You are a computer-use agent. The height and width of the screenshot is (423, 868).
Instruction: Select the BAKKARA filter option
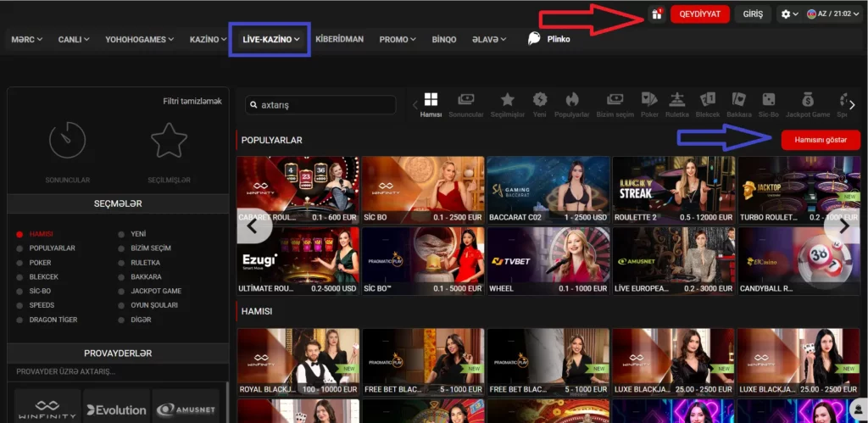(146, 277)
